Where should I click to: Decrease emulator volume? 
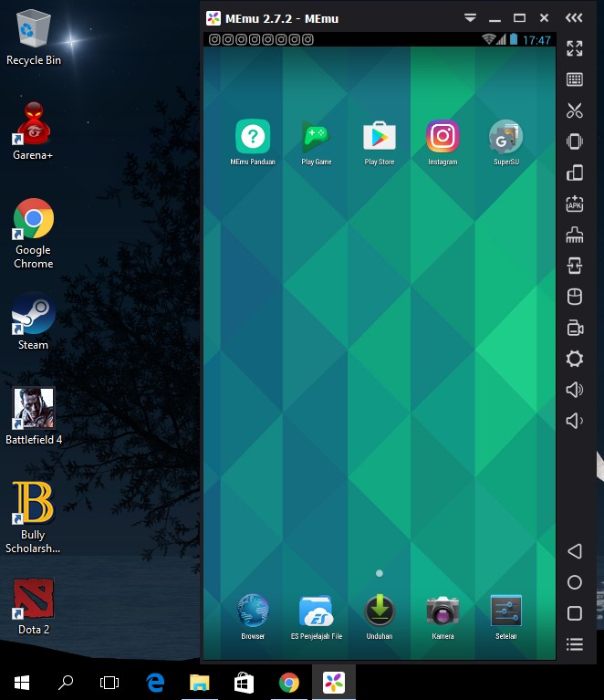(575, 421)
